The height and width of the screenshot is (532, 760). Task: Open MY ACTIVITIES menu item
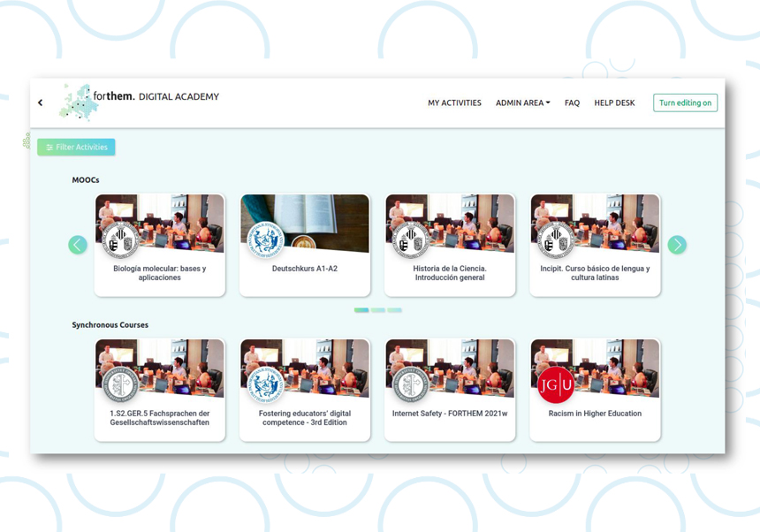[x=454, y=103]
